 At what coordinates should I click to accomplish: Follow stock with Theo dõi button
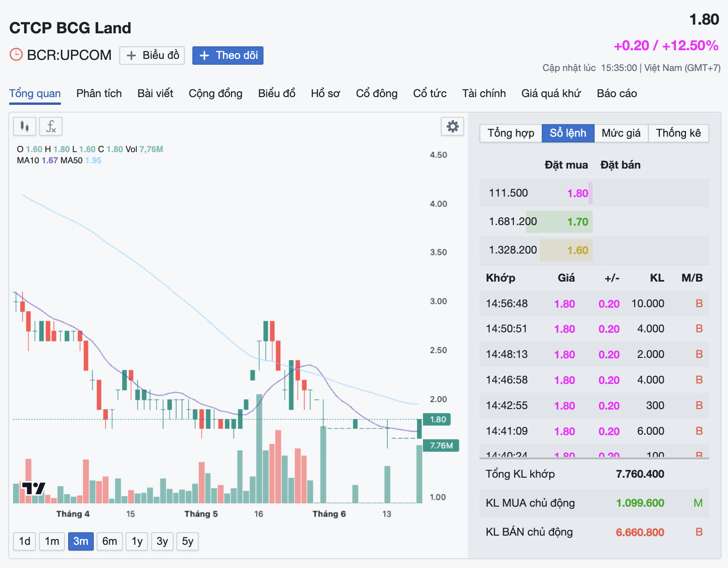click(228, 56)
